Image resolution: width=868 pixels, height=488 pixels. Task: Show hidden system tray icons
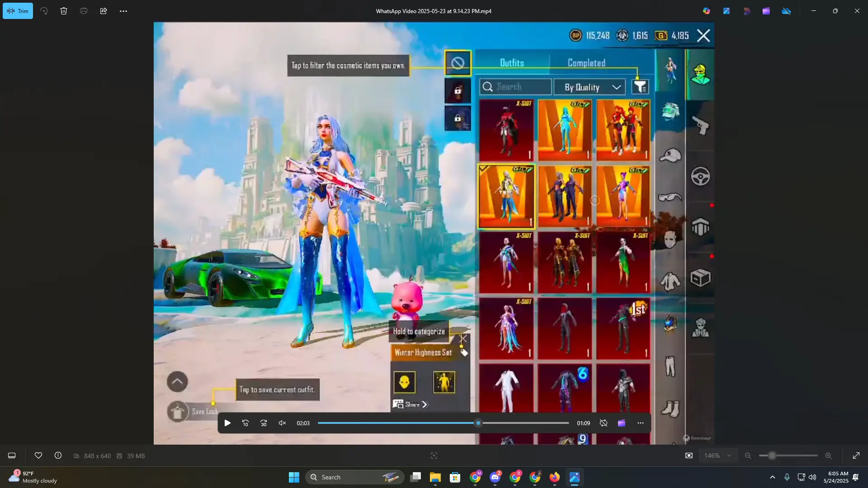tap(773, 477)
